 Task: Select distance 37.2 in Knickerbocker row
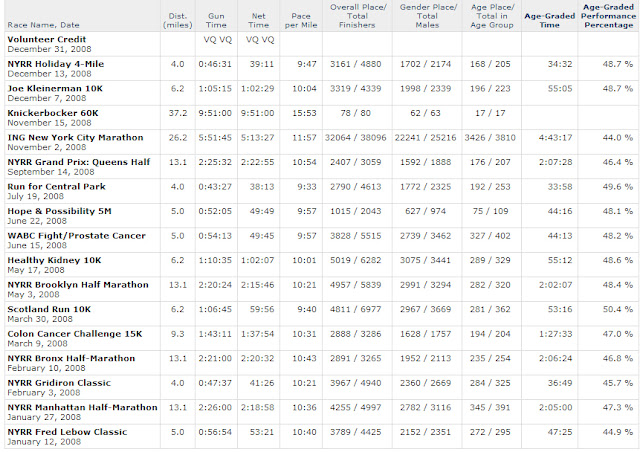[x=178, y=113]
